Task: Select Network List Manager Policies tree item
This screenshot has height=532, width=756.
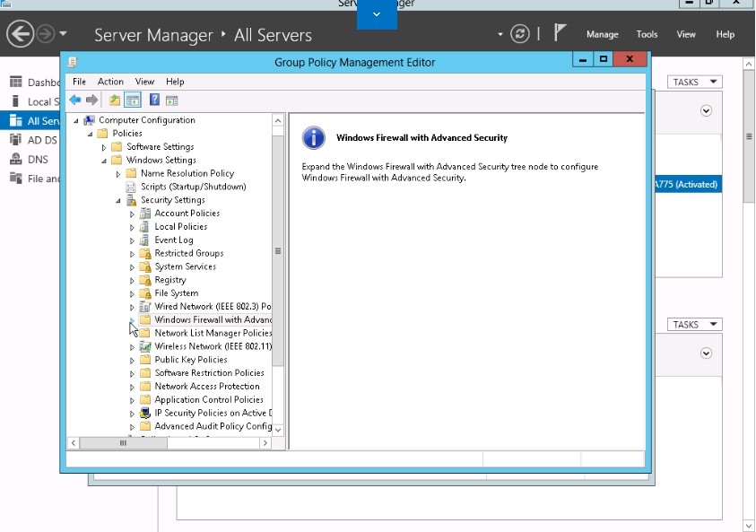Action: [213, 333]
